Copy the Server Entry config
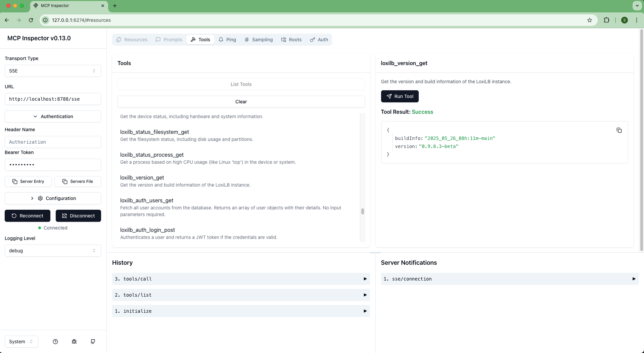The width and height of the screenshot is (644, 353). 28,182
